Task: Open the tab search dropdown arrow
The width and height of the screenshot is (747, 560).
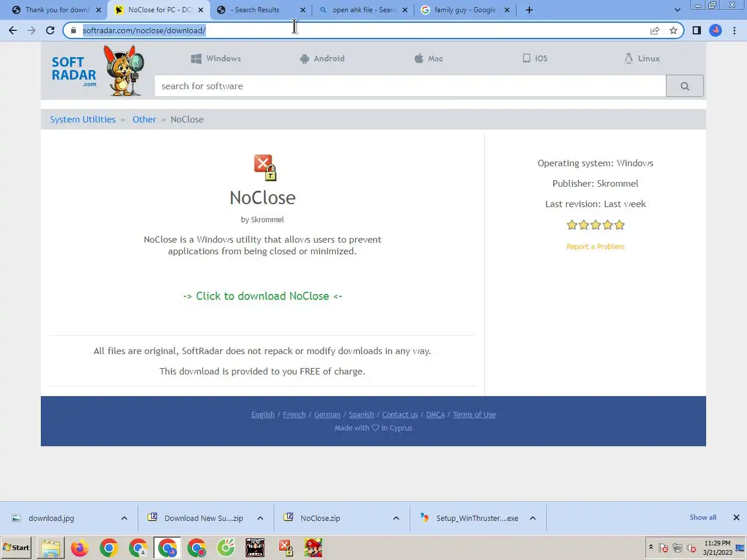Action: point(677,10)
